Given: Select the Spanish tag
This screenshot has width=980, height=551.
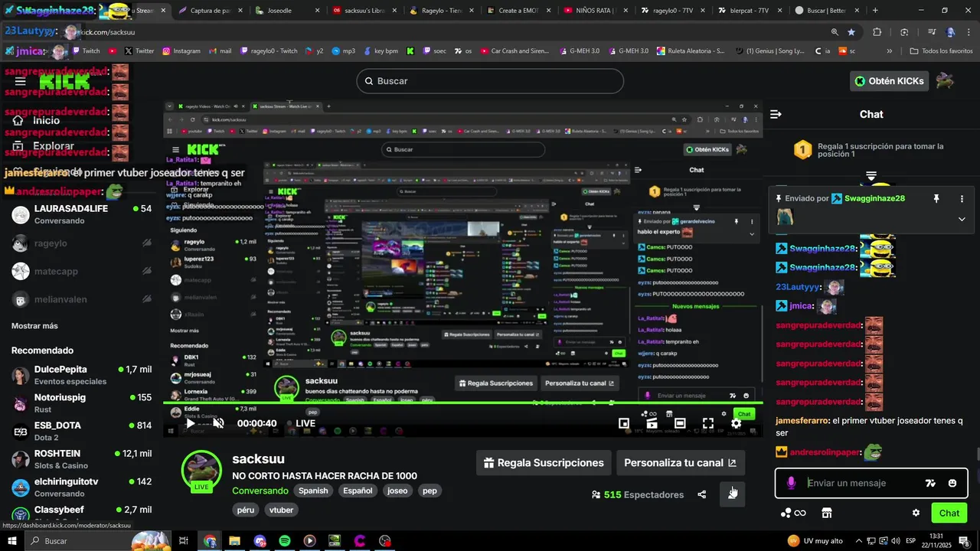Looking at the screenshot, I should (x=313, y=491).
